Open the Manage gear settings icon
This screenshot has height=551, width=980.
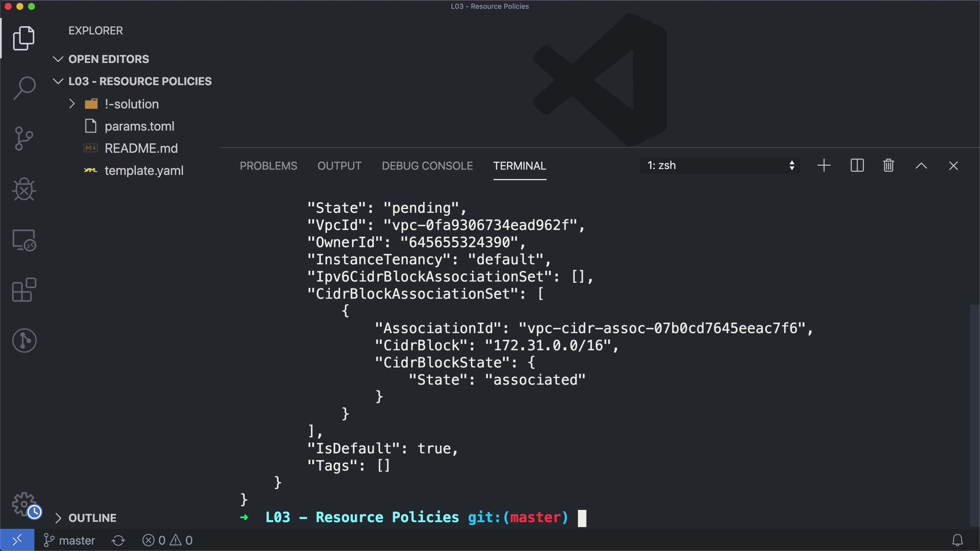(24, 504)
